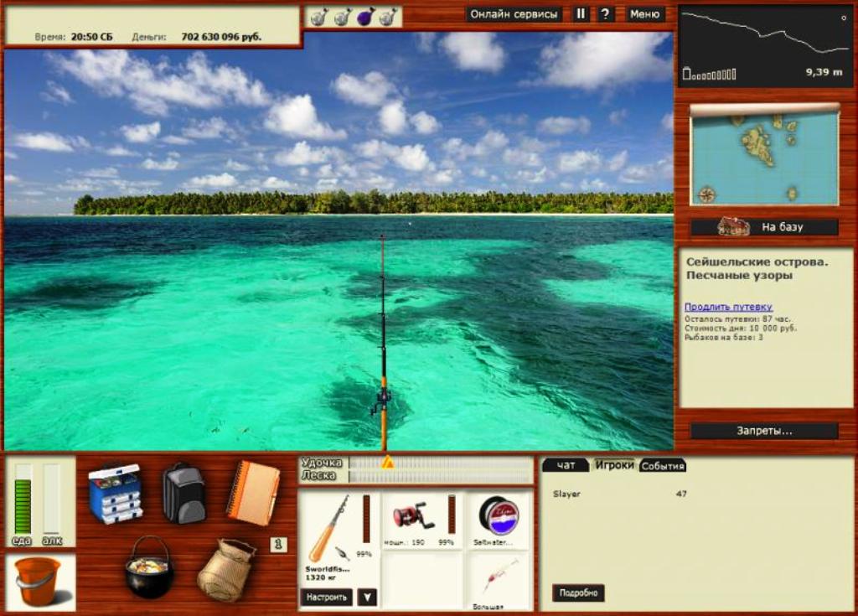Open the blue tackle box

click(x=115, y=493)
